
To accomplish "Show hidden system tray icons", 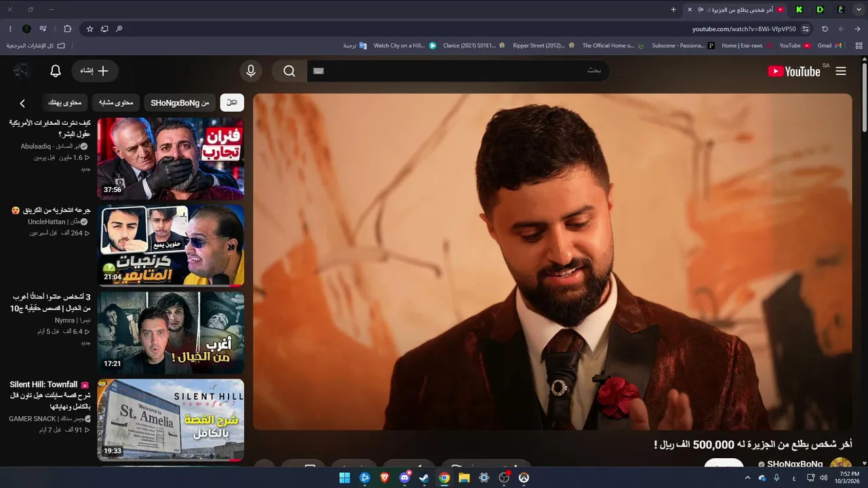I will (x=747, y=478).
